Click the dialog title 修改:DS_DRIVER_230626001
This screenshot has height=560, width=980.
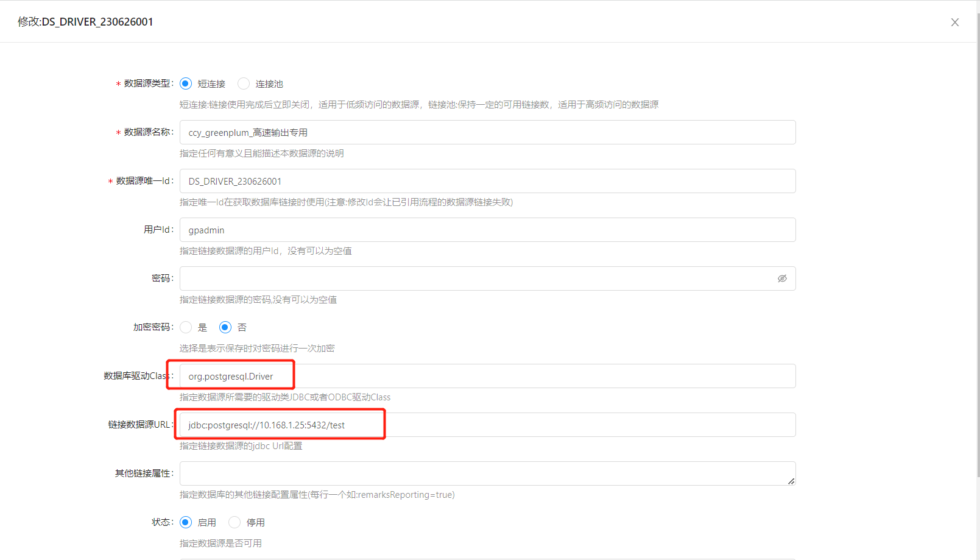[85, 22]
